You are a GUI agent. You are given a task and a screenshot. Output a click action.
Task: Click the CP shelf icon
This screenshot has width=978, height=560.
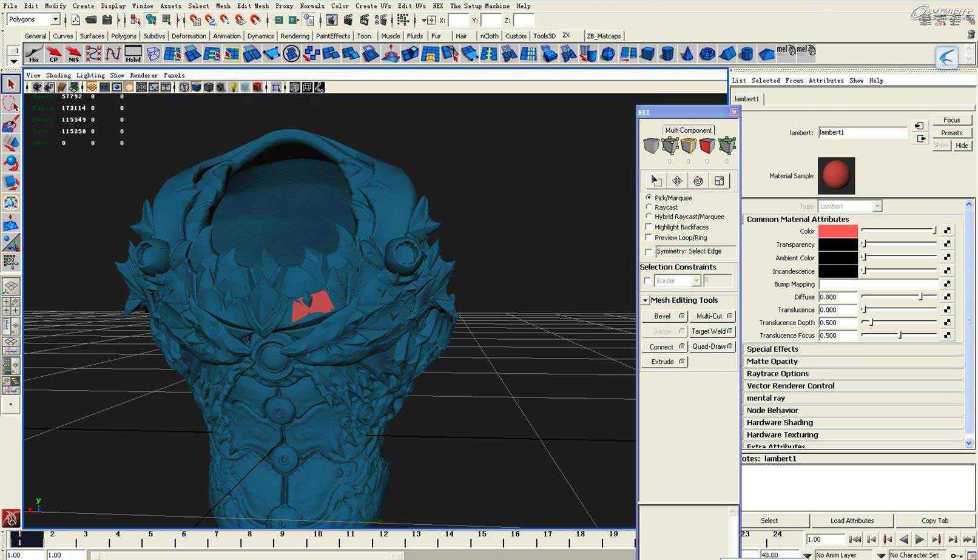click(54, 53)
